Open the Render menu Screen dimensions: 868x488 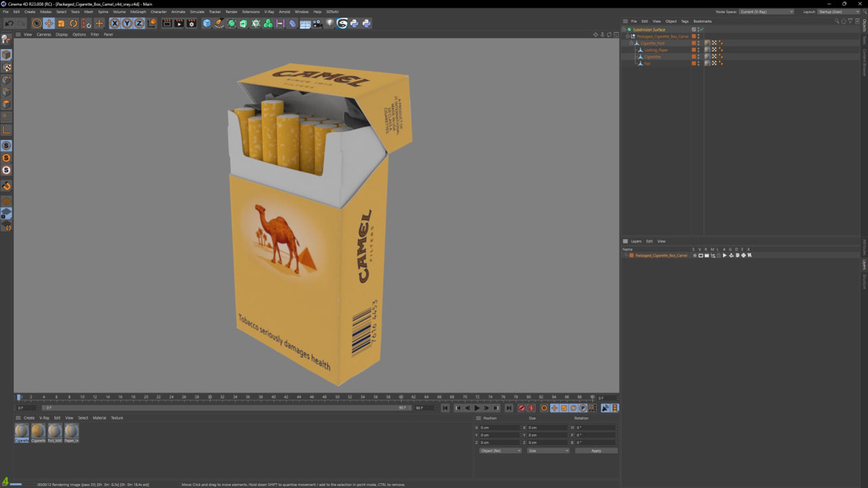(231, 12)
